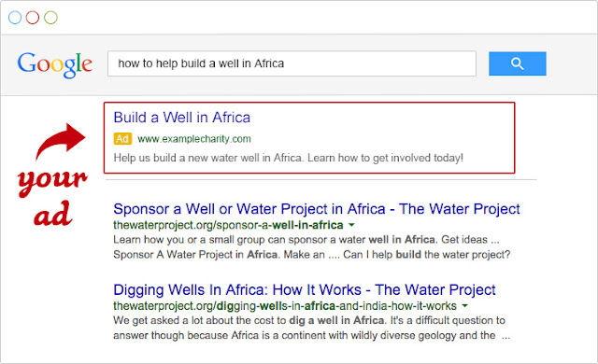The image size is (598, 364).
Task: Click the search query input field
Action: point(292,63)
